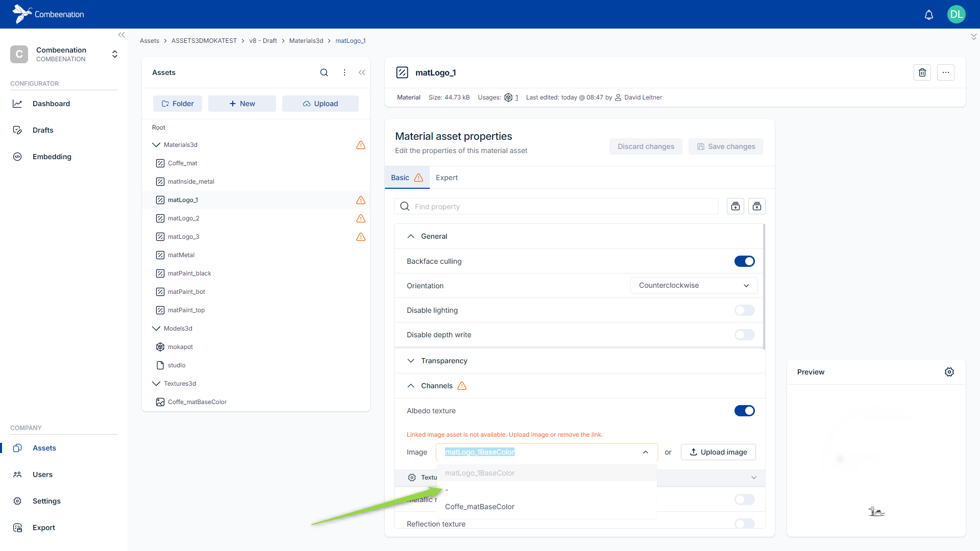
Task: Delete matLogo_1 using trash icon
Action: click(x=922, y=72)
